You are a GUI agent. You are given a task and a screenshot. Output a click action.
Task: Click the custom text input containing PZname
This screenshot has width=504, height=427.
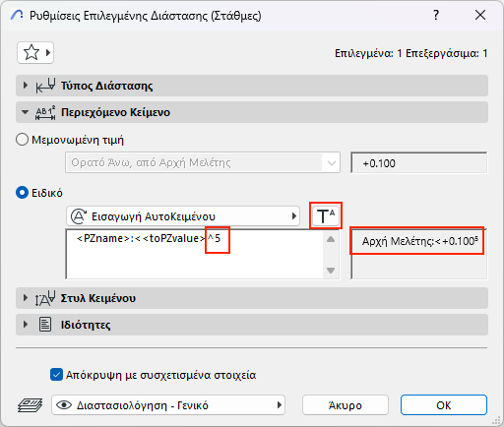click(x=195, y=255)
